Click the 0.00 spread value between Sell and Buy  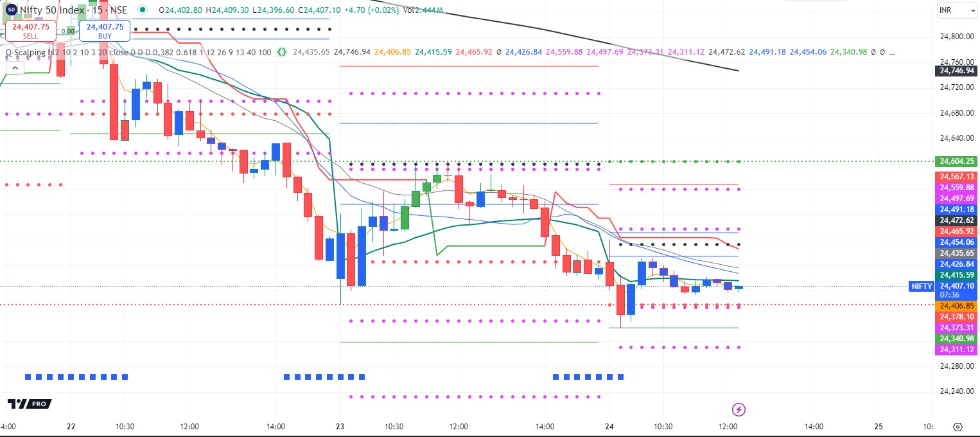coord(68,30)
